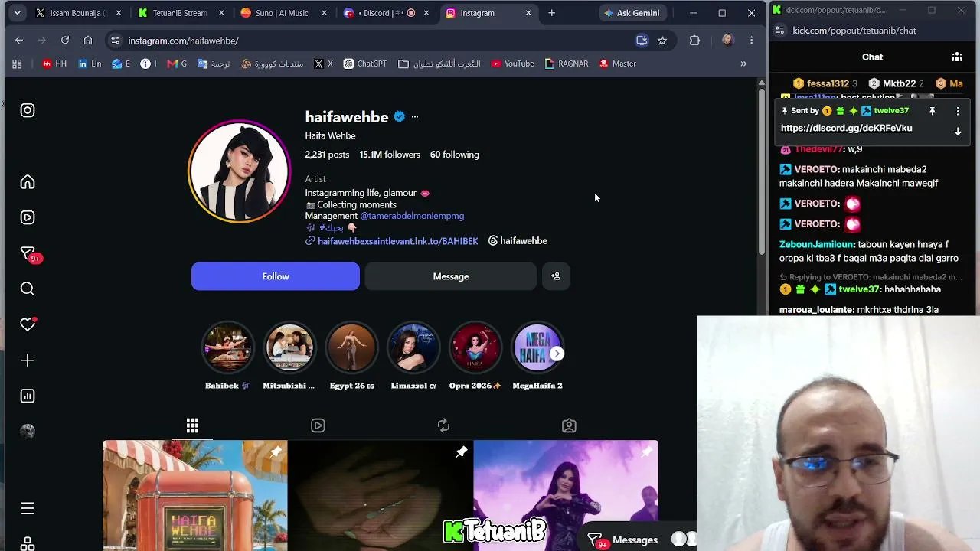980x551 pixels.
Task: Open the Chrome extensions puzzle icon
Action: point(694,41)
